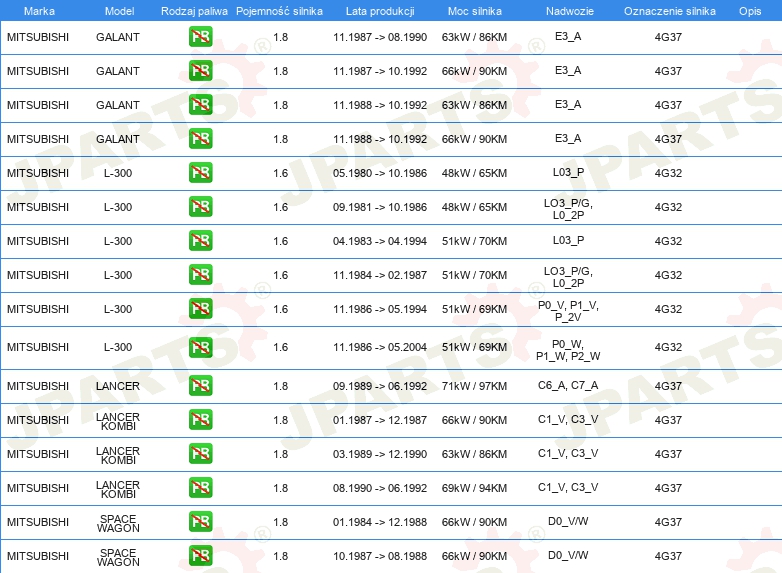Click body code C6_A, C7_A
Image resolution: width=782 pixels, height=573 pixels.
click(568, 385)
